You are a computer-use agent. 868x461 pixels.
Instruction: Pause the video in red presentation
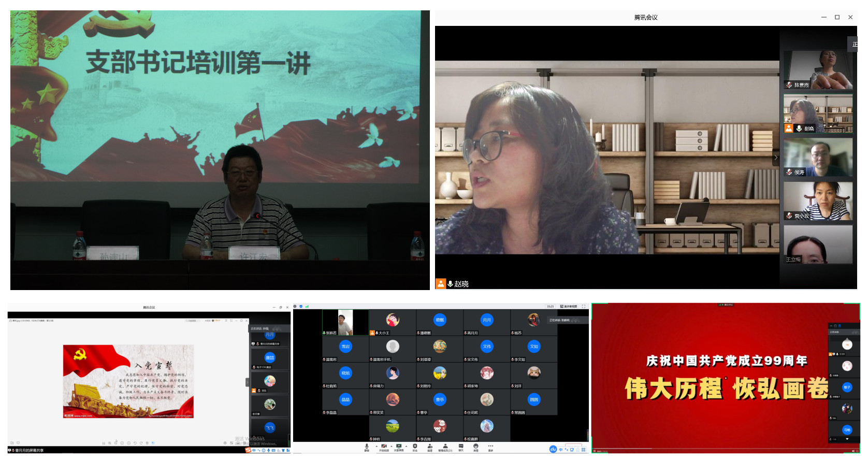[595, 452]
